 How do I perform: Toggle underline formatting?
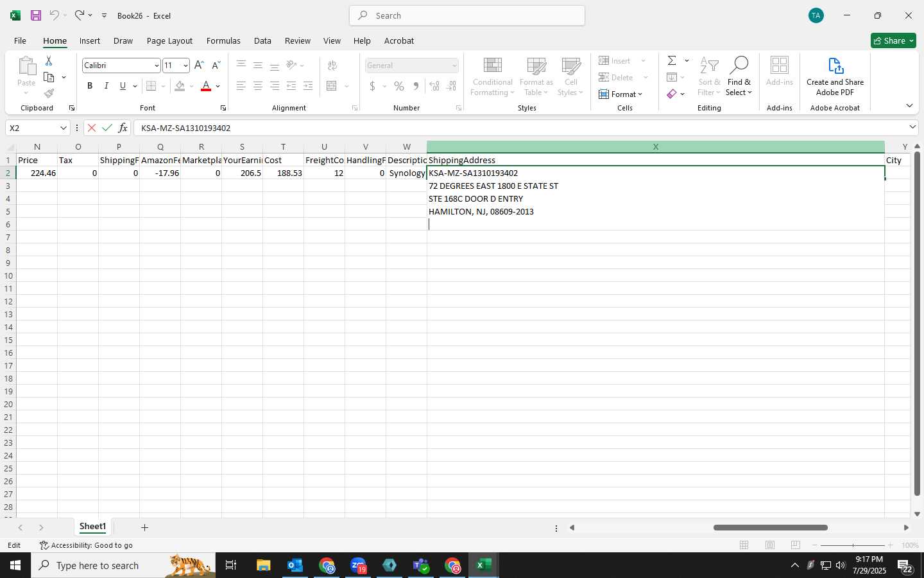point(123,86)
